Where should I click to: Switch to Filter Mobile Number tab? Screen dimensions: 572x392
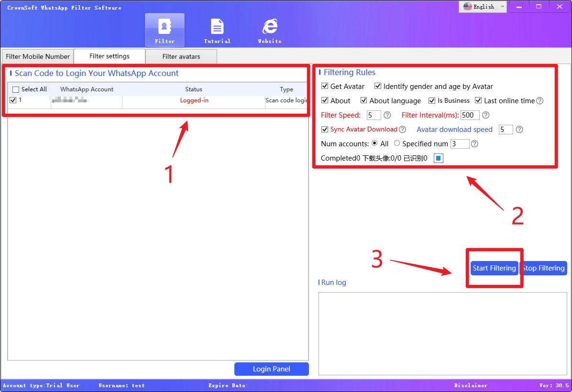pos(38,56)
